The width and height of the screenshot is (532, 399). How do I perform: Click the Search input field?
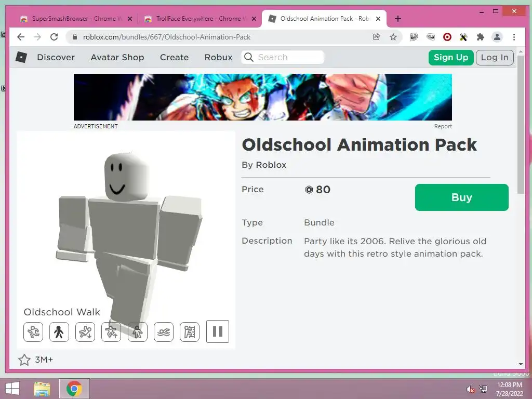[283, 57]
